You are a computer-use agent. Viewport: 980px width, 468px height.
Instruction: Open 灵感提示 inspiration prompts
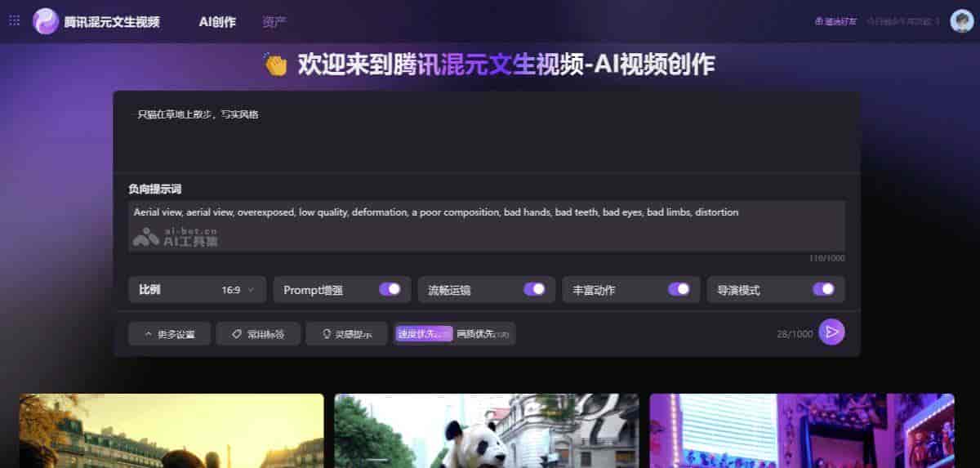tap(346, 333)
